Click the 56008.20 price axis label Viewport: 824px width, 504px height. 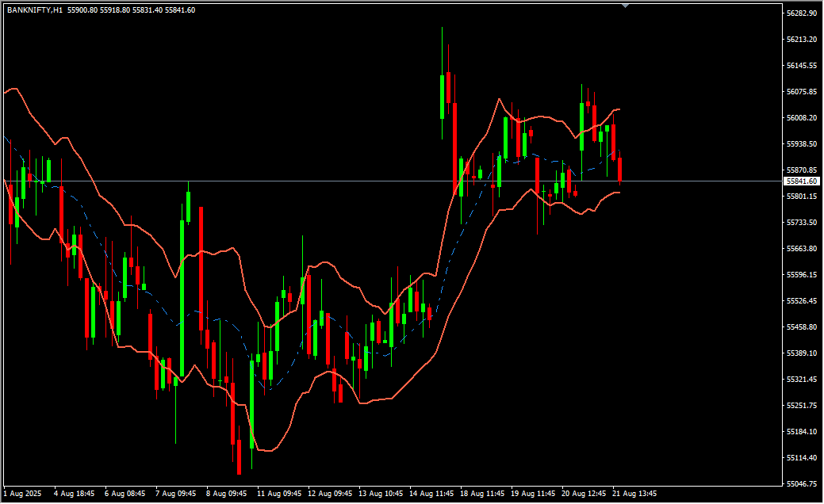click(802, 118)
